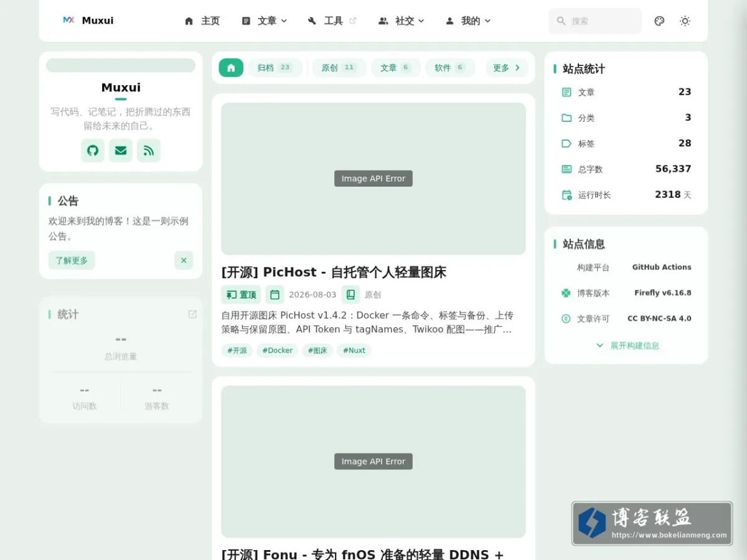Click the 运行时长 calendar icon
The image size is (747, 560).
566,195
